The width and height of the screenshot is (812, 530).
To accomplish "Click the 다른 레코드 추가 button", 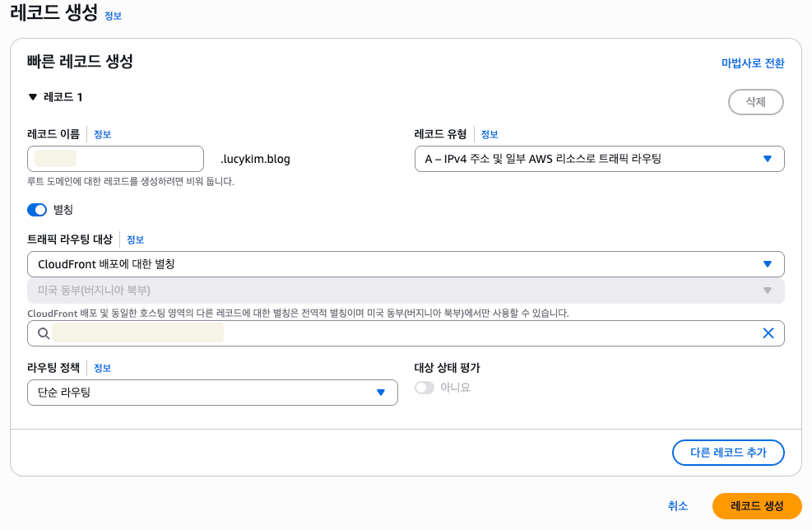I will click(727, 453).
